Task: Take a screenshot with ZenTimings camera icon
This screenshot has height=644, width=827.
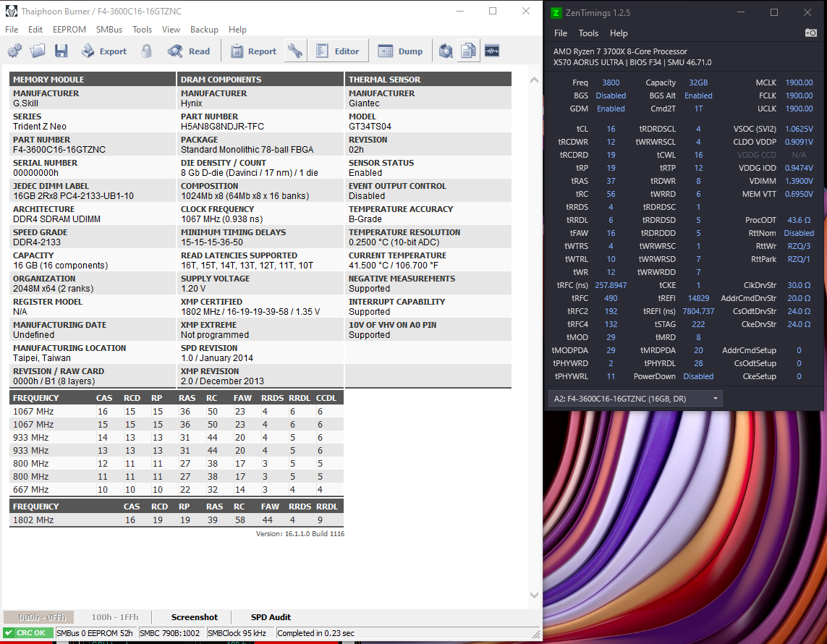Action: 810,33
